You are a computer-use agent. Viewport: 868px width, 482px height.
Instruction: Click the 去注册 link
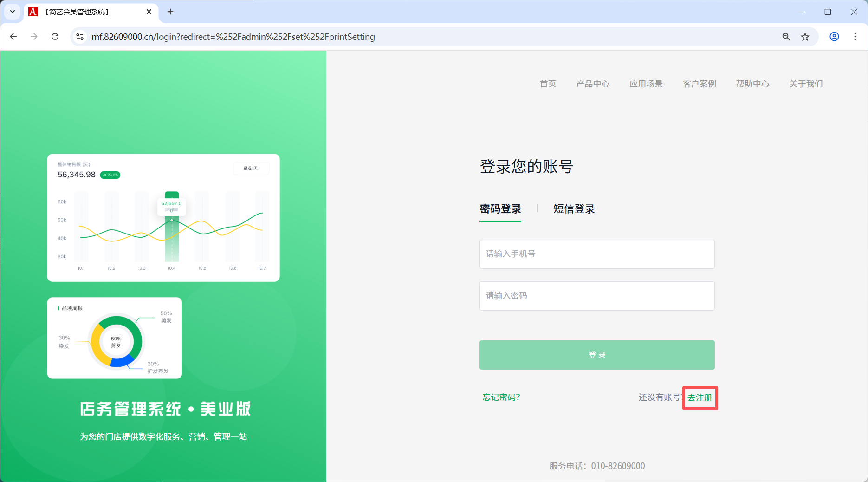[700, 398]
